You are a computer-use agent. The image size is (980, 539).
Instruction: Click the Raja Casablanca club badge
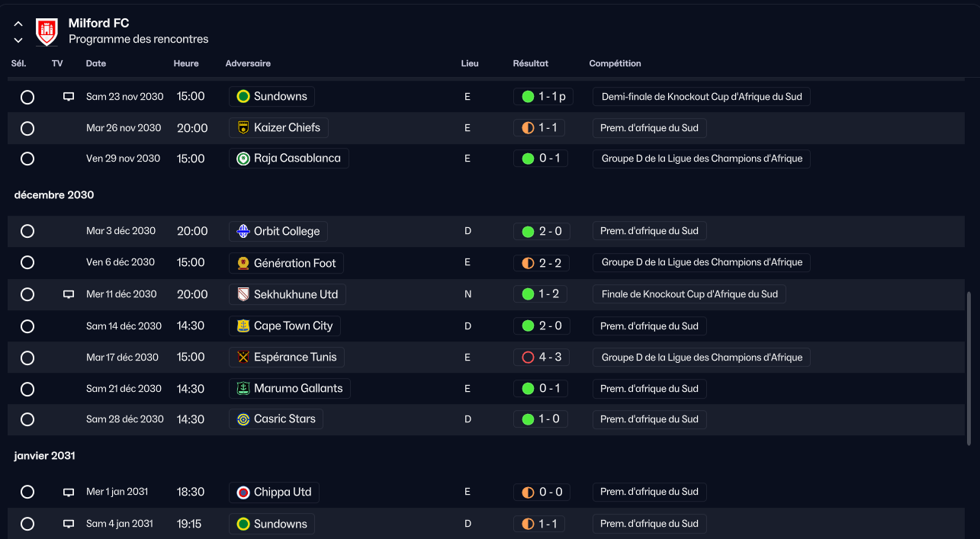(243, 159)
